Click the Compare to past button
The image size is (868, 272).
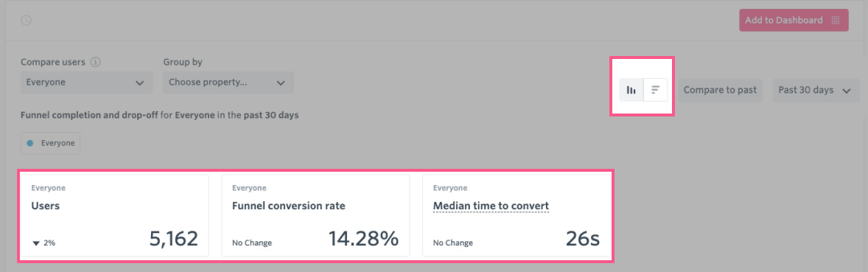(x=720, y=90)
